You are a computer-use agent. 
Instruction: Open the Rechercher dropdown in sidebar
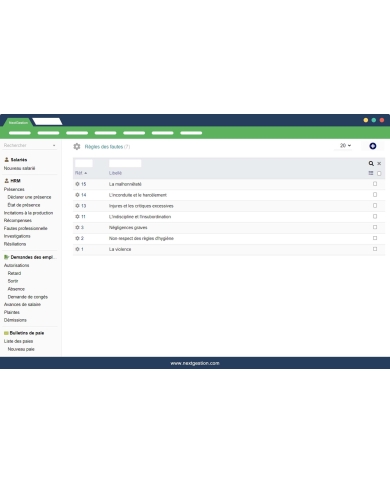[x=30, y=145]
